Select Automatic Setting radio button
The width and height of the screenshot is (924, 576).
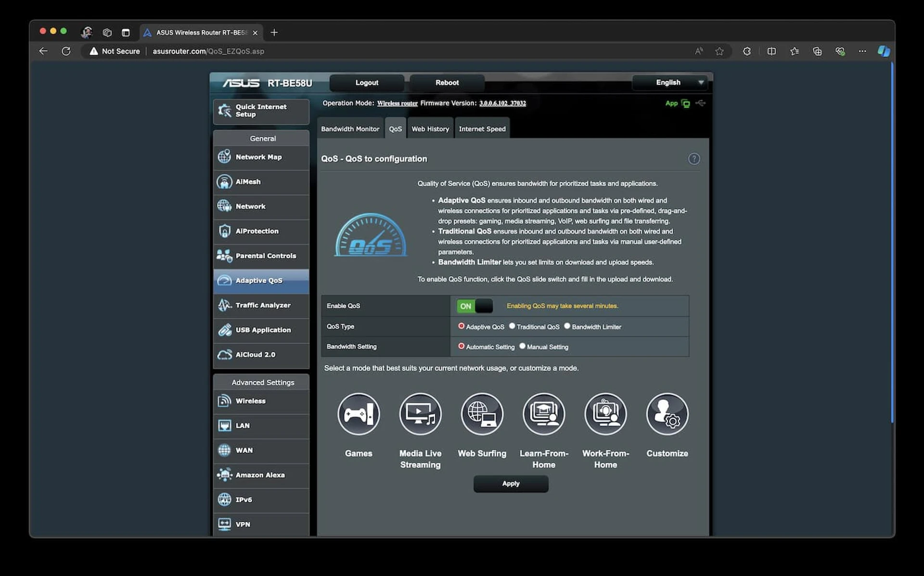[x=461, y=346]
